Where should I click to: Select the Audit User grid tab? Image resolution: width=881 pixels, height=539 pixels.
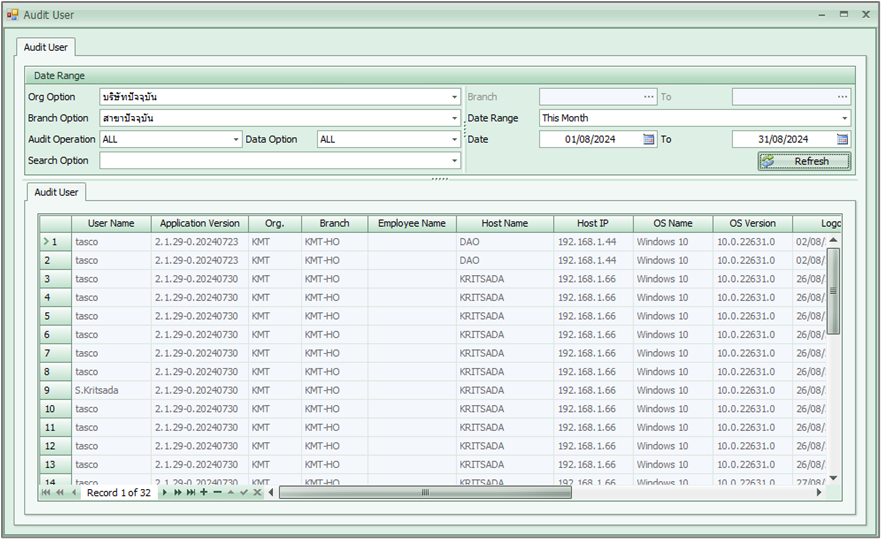(x=56, y=191)
